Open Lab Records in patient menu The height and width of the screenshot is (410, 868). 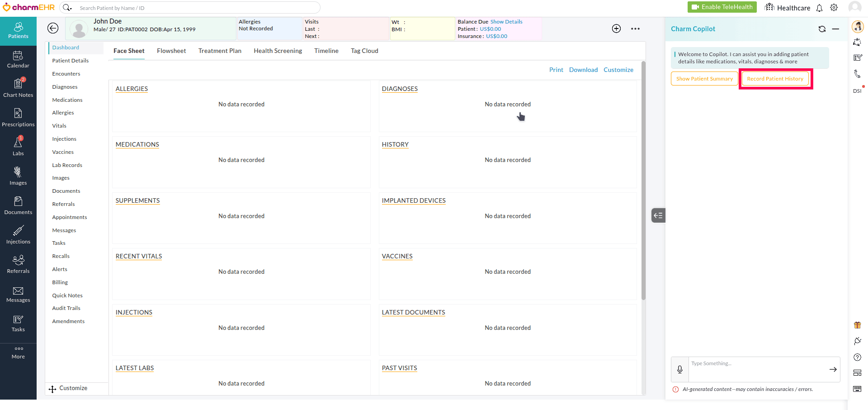click(67, 165)
